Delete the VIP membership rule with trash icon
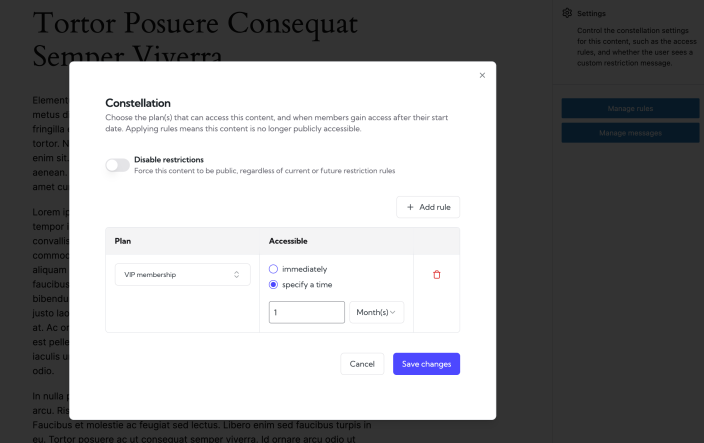This screenshot has width=704, height=443. point(436,275)
